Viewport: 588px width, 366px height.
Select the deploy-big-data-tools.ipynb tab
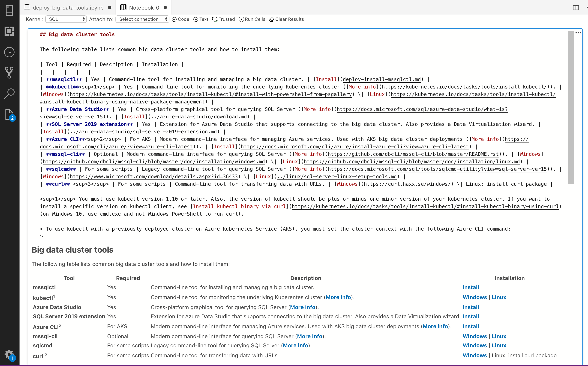(x=68, y=7)
